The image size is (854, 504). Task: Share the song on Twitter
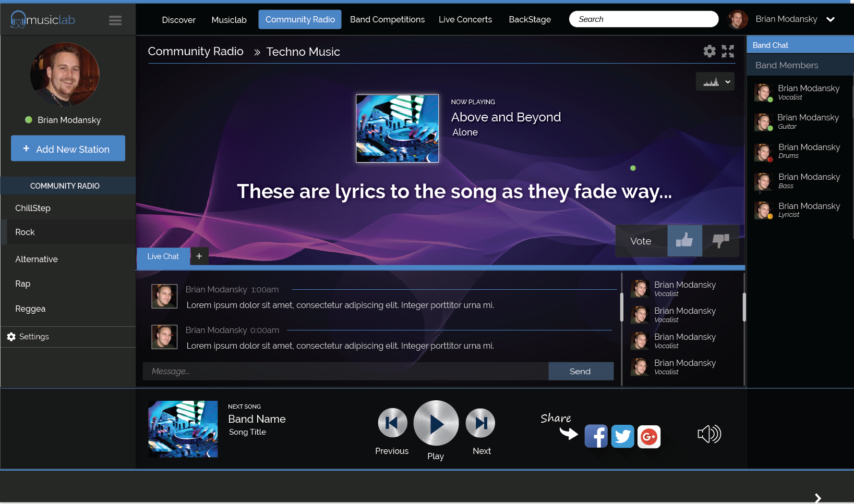pos(622,436)
